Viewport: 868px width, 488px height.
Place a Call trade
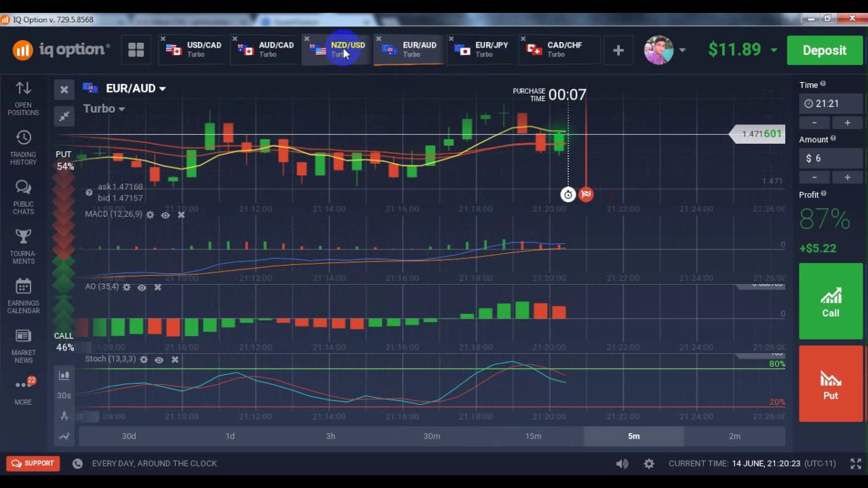click(x=831, y=301)
